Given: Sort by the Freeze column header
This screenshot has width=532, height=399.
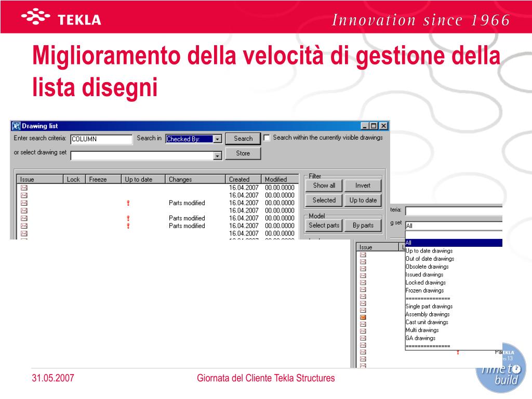Looking at the screenshot, I should pyautogui.click(x=103, y=179).
